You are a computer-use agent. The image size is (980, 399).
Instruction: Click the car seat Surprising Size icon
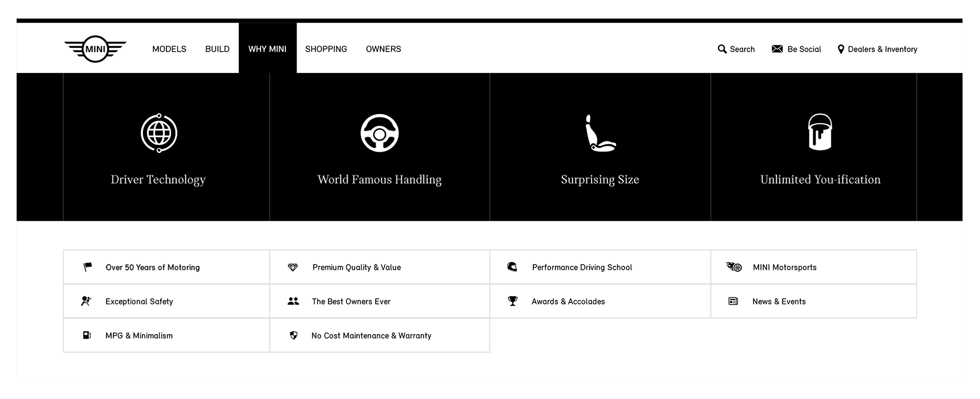[x=600, y=133]
